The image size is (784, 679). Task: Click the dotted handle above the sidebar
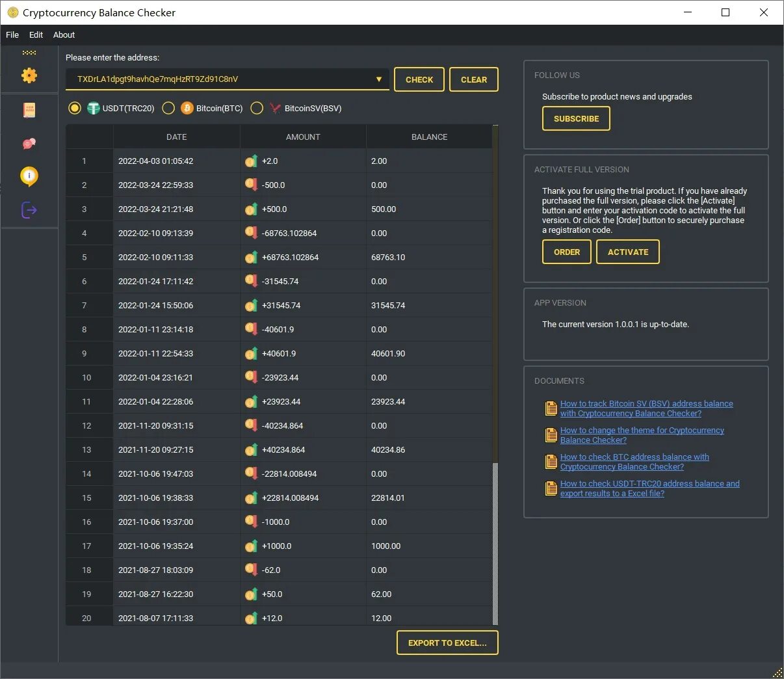29,53
